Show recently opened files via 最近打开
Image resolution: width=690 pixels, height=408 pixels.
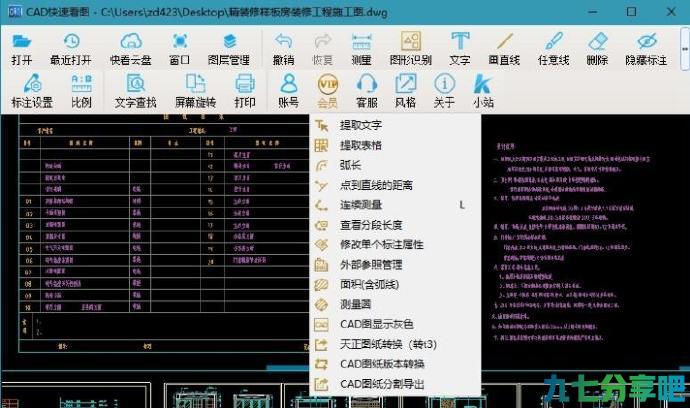71,49
